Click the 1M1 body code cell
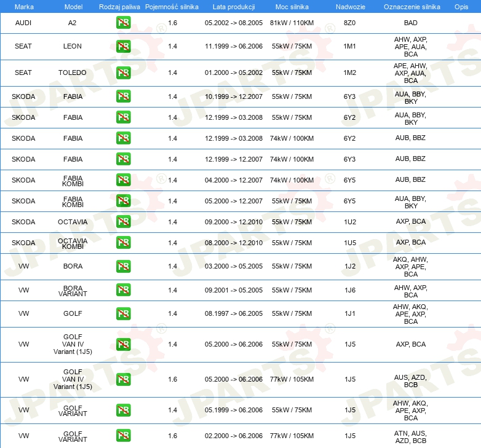The height and width of the screenshot is (448, 481). tap(349, 46)
